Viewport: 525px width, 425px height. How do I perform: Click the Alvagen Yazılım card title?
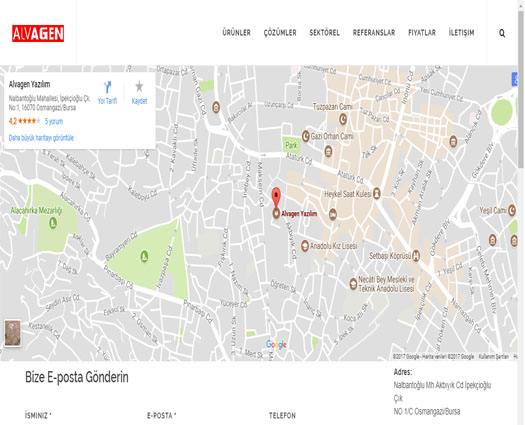pos(29,84)
